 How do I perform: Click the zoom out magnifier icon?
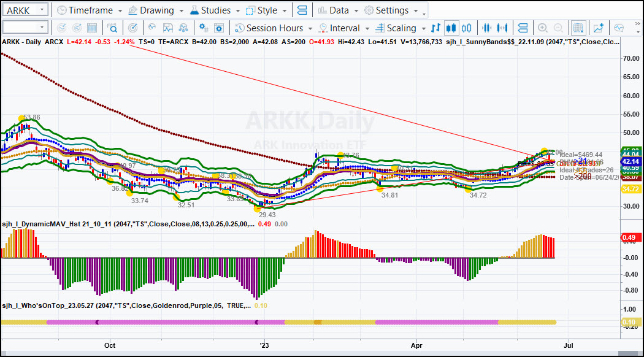[x=558, y=28]
